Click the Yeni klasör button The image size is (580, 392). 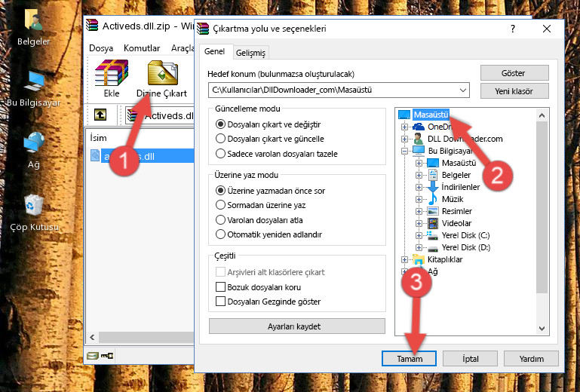[514, 91]
